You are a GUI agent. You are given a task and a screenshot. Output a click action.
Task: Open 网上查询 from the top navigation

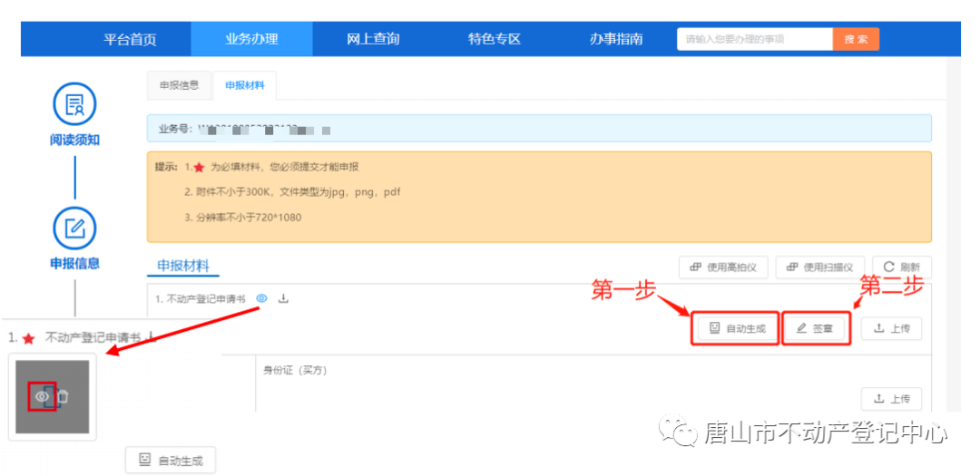373,39
